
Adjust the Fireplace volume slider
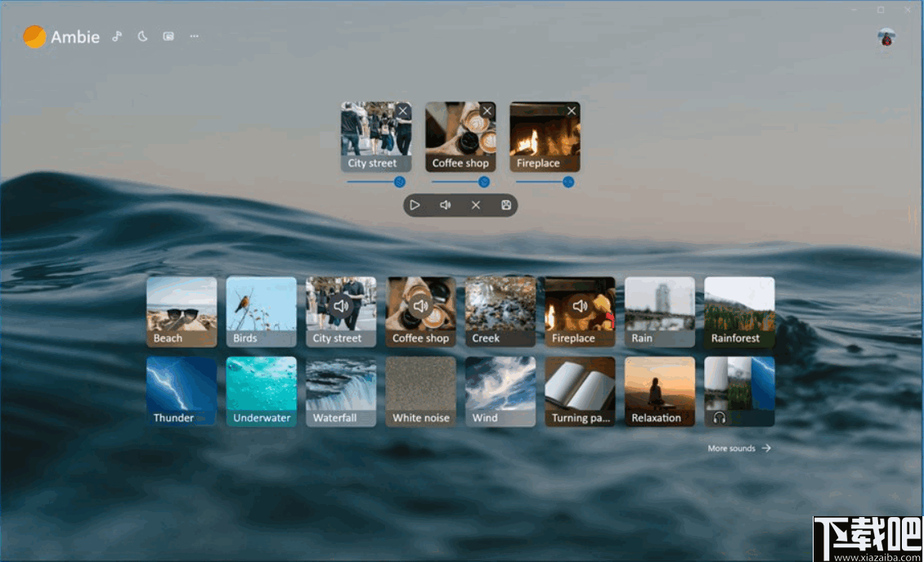pyautogui.click(x=545, y=182)
